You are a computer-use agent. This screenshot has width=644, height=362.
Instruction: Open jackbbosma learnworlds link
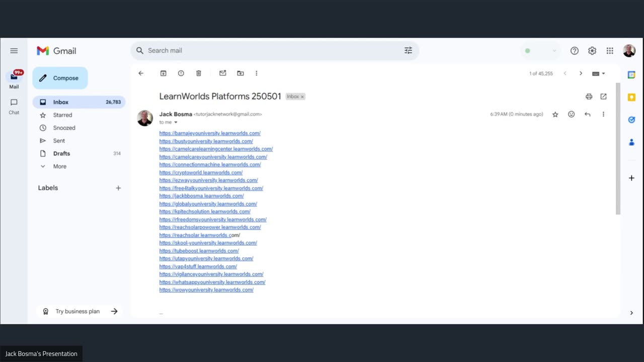pyautogui.click(x=201, y=196)
